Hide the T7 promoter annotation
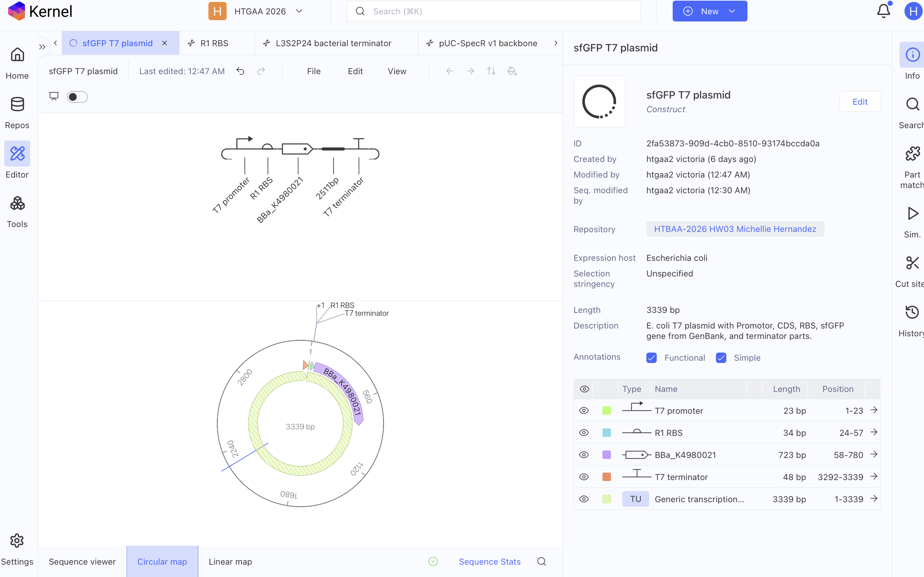The height and width of the screenshot is (577, 924). click(x=584, y=410)
